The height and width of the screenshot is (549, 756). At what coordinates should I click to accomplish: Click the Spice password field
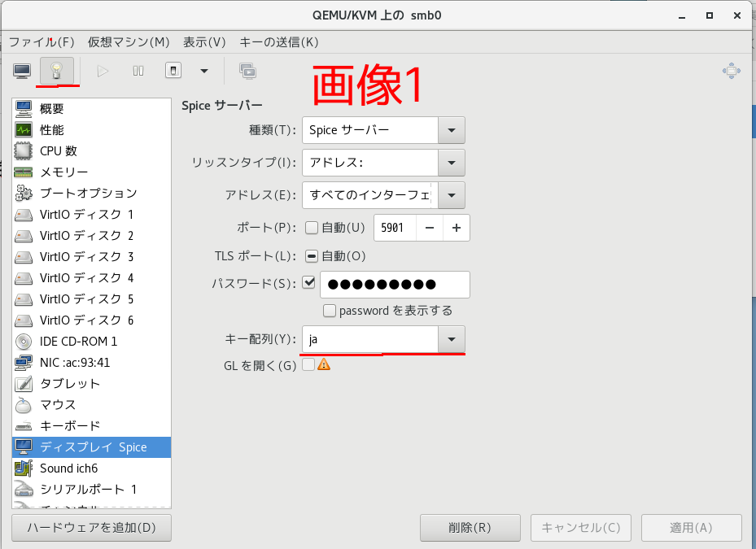pos(395,285)
